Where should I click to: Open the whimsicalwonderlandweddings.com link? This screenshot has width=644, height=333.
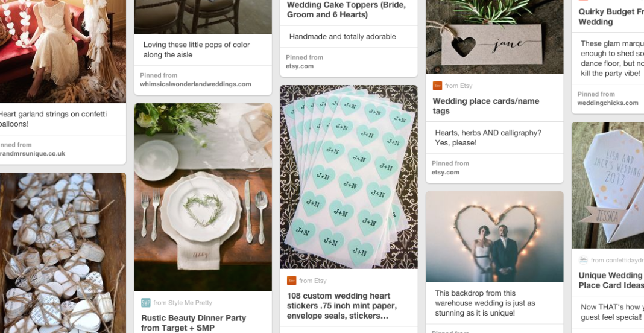pyautogui.click(x=195, y=84)
